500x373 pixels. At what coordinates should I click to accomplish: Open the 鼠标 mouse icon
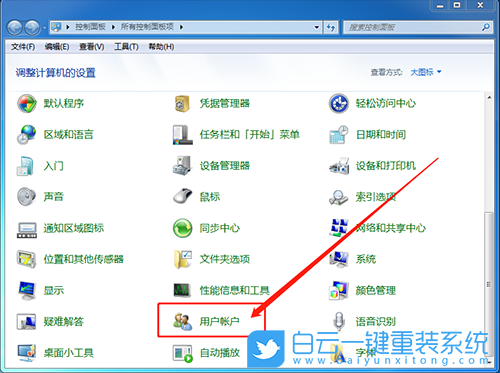(x=182, y=196)
